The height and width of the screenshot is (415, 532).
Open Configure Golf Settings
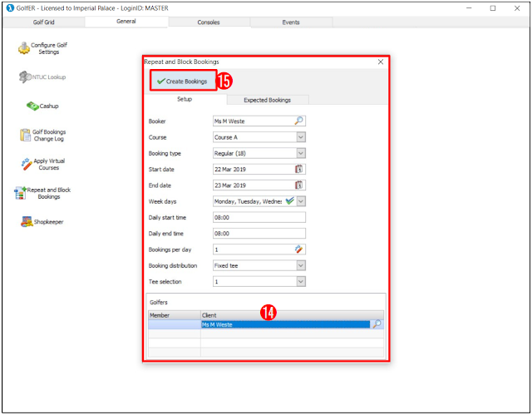[x=42, y=48]
